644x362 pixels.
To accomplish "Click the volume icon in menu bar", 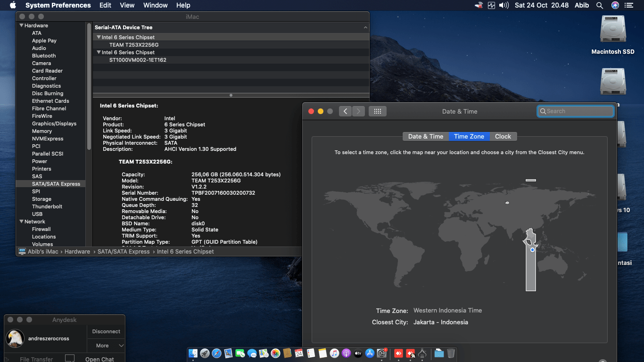I will pyautogui.click(x=504, y=5).
